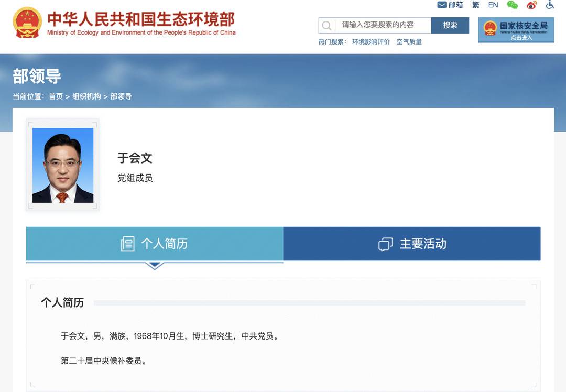Open the Weibo icon in header
The image size is (566, 392).
coord(532,5)
